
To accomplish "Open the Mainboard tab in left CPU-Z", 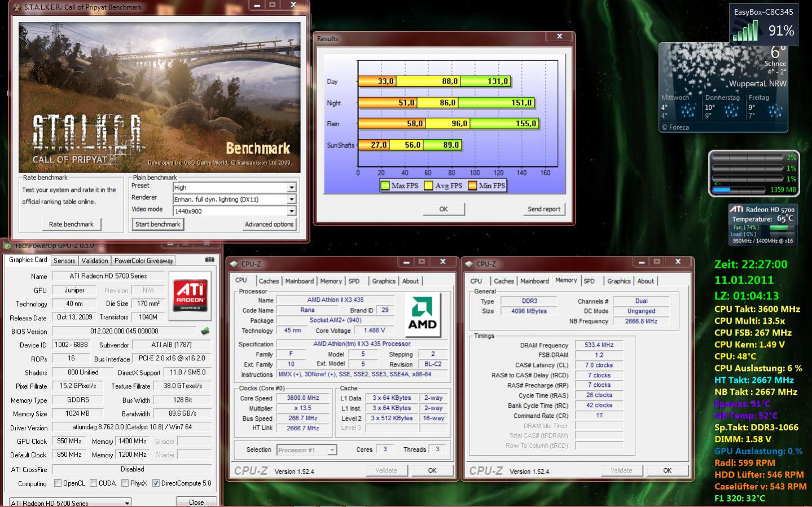I will coord(300,281).
